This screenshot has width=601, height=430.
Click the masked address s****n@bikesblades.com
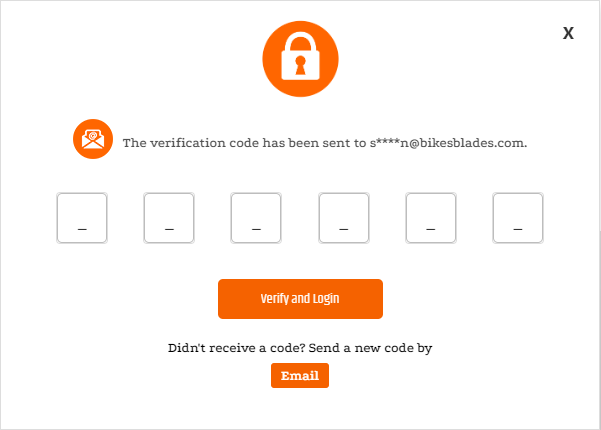click(x=441, y=143)
